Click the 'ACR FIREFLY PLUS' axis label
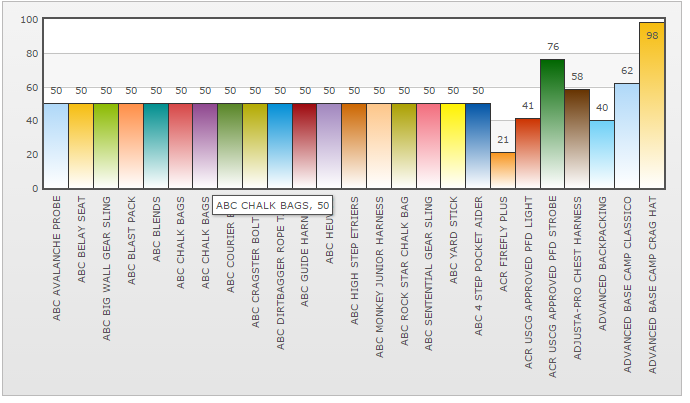690x403 pixels. 503,244
